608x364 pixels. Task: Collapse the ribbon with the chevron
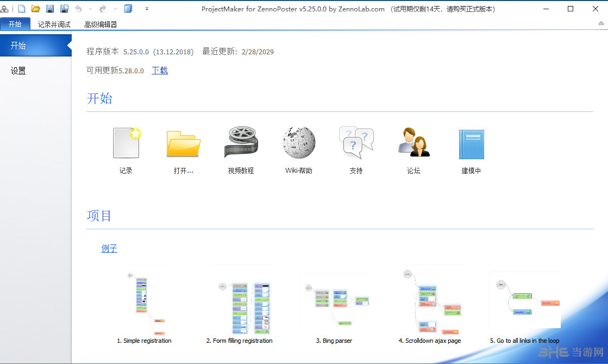pos(601,23)
